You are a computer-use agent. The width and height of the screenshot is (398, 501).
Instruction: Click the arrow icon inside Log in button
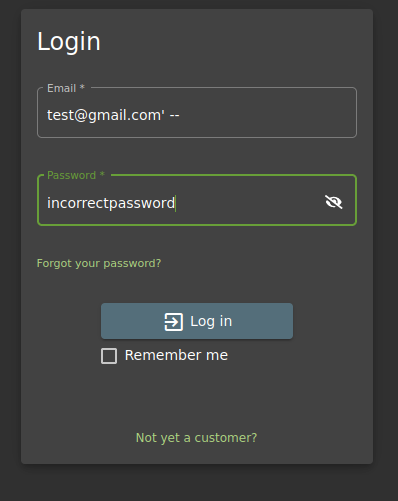[x=174, y=322]
